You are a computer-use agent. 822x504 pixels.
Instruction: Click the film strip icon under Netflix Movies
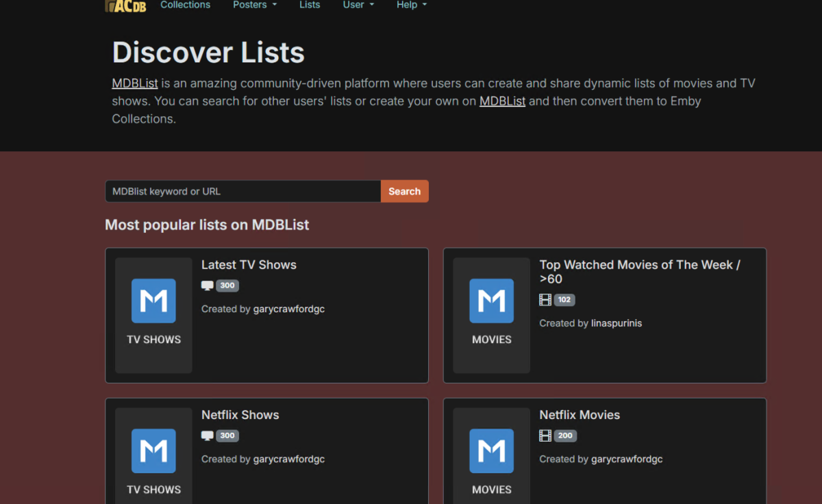[545, 436]
